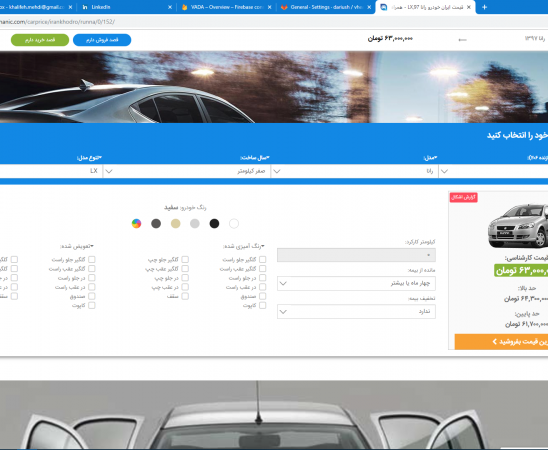Pick the black car color swatch
This screenshot has width=548, height=450.
pos(214,224)
